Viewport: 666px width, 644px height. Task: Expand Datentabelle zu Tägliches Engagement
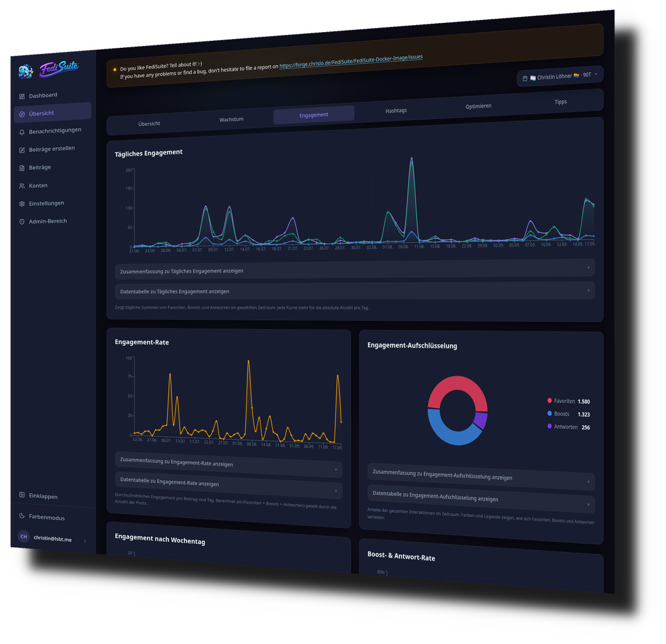coord(355,291)
